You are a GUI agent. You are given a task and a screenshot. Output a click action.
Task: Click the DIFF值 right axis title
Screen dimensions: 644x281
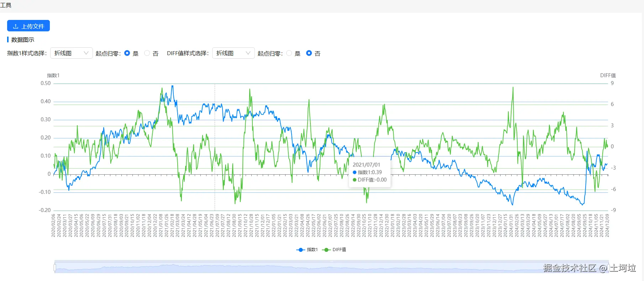click(x=608, y=75)
